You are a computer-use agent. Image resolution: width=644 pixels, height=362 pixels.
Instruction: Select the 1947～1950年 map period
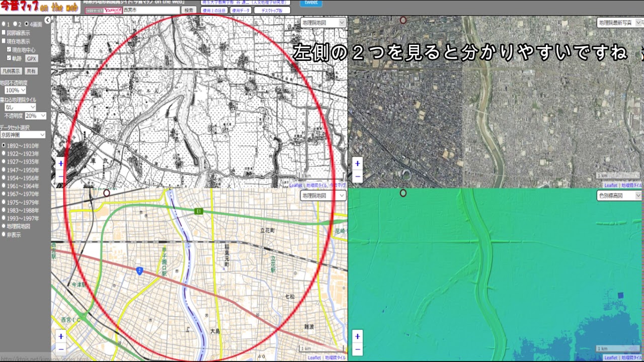tap(4, 170)
